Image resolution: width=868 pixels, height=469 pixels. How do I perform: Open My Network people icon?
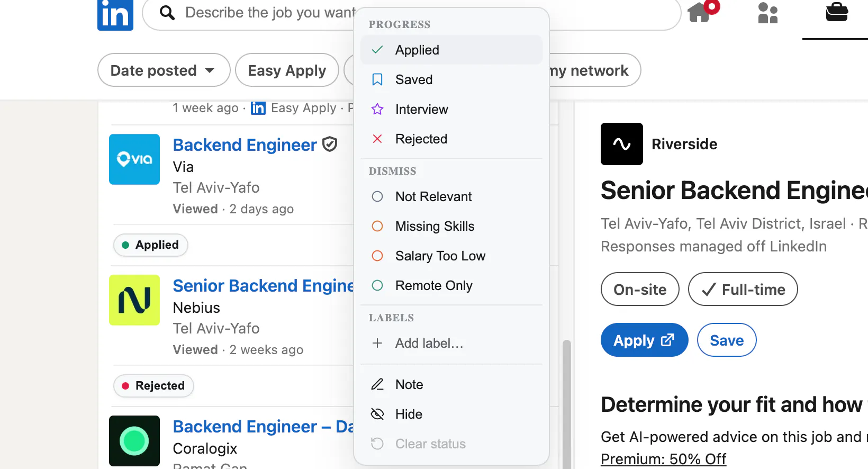click(x=767, y=13)
